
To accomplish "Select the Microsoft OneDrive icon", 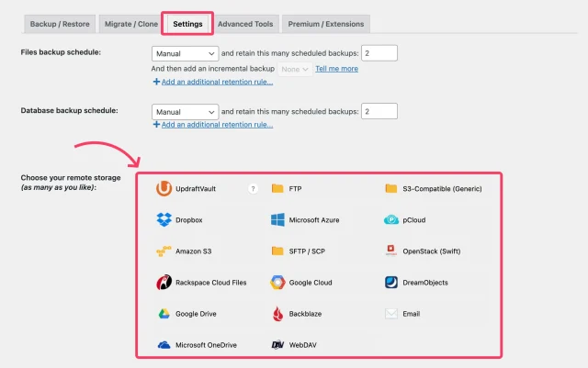I will coord(164,345).
